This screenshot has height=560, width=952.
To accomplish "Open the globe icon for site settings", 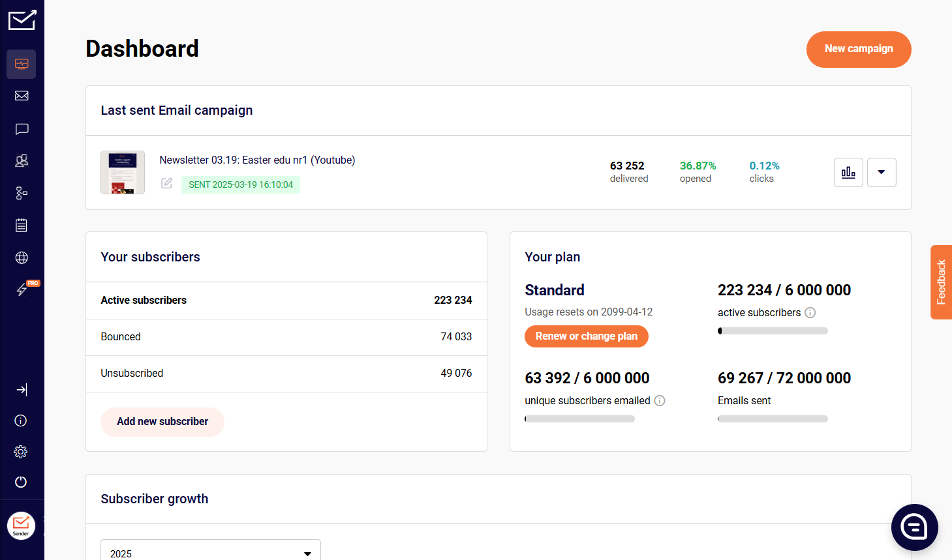I will 22,258.
